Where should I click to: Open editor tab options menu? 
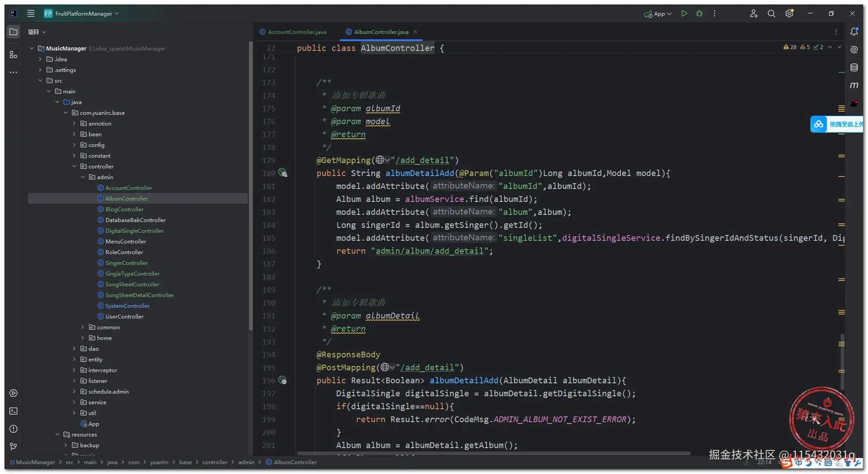point(836,32)
